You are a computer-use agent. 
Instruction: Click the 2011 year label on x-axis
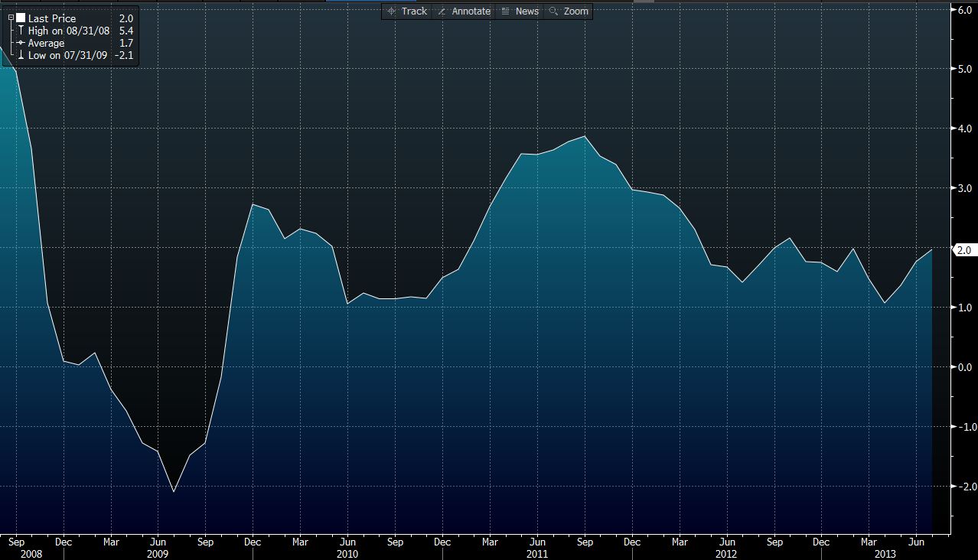click(537, 553)
